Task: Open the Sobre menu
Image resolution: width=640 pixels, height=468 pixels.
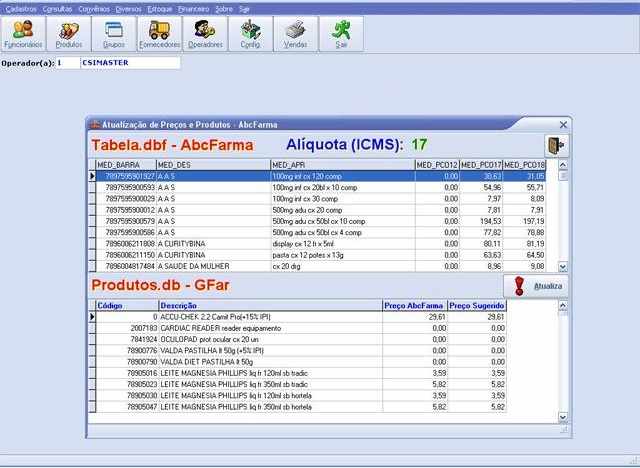Action: tap(224, 9)
